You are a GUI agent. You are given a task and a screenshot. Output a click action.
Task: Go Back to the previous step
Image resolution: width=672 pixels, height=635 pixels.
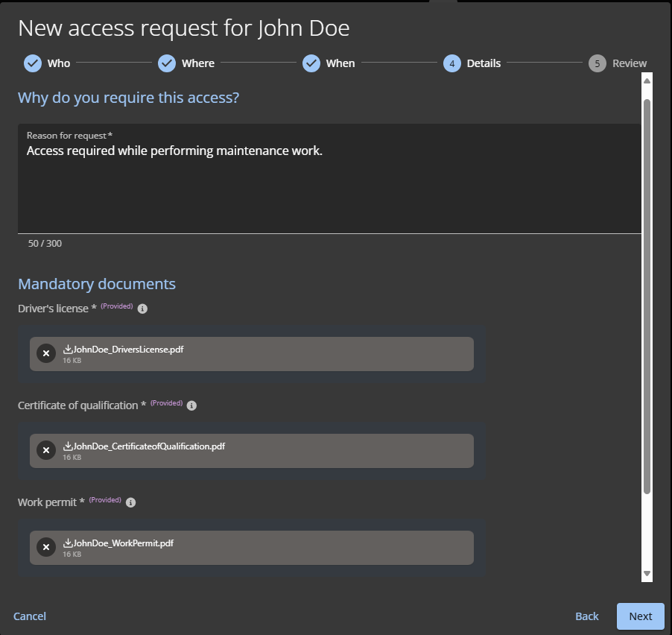pyautogui.click(x=586, y=616)
